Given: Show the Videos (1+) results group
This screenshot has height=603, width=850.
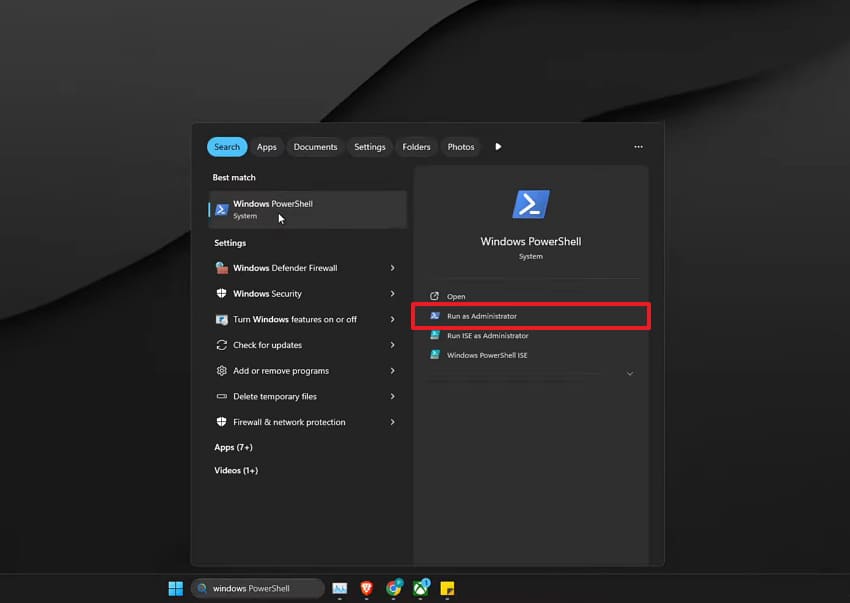Looking at the screenshot, I should tap(236, 470).
